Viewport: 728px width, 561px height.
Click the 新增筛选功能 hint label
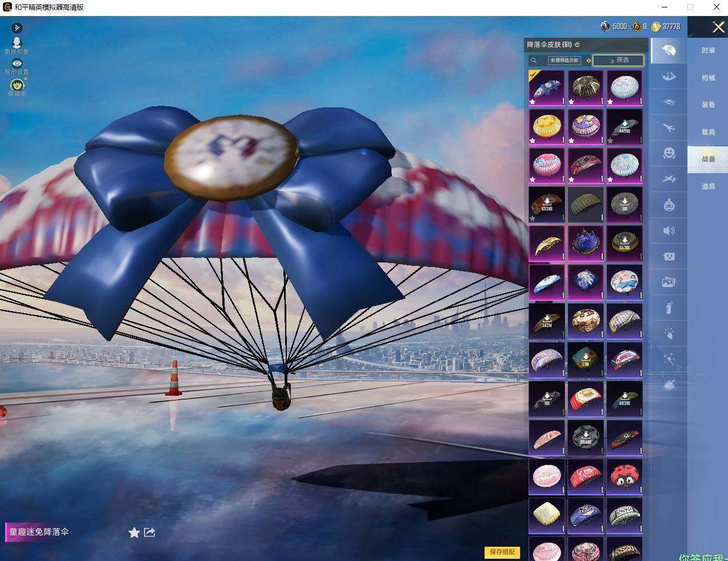pos(564,60)
